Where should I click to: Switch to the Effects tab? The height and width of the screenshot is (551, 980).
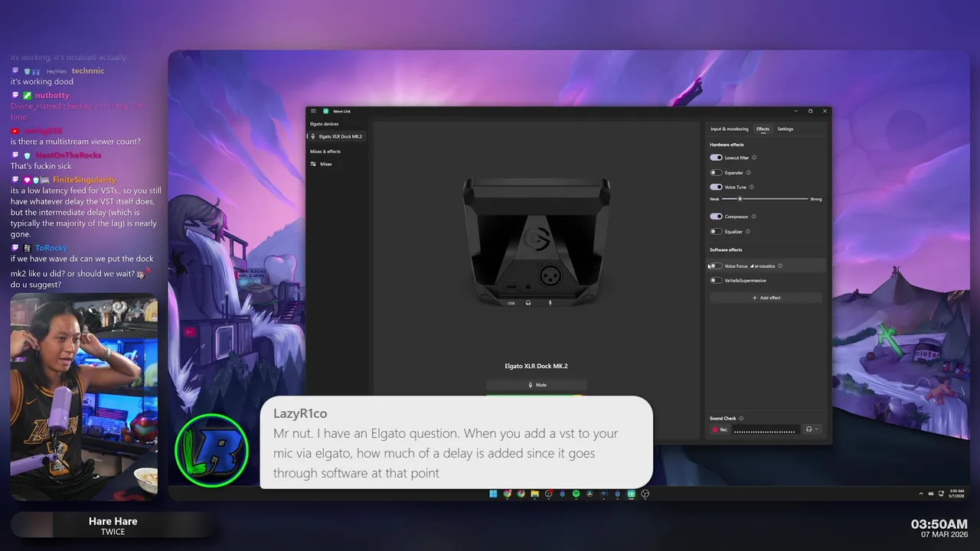pyautogui.click(x=763, y=129)
